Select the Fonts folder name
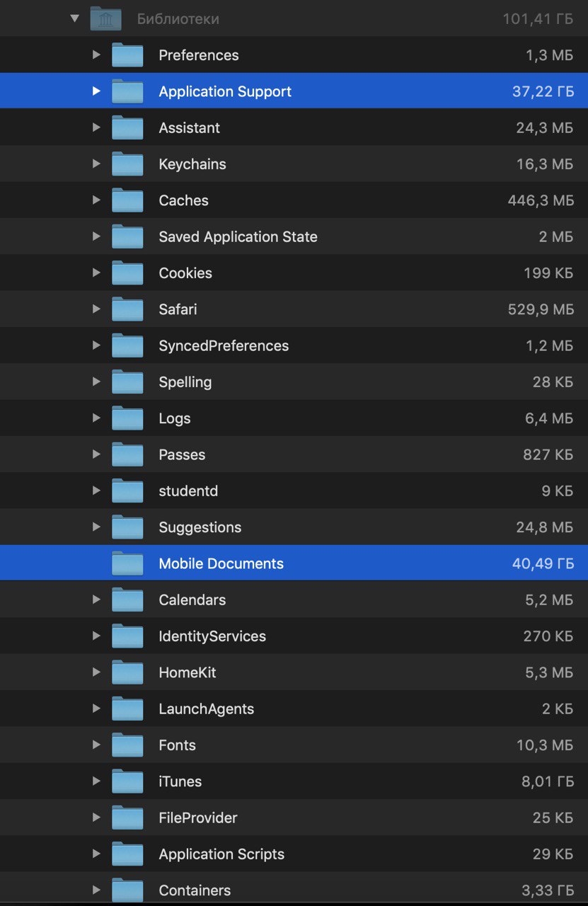This screenshot has height=906, width=588. pos(177,745)
